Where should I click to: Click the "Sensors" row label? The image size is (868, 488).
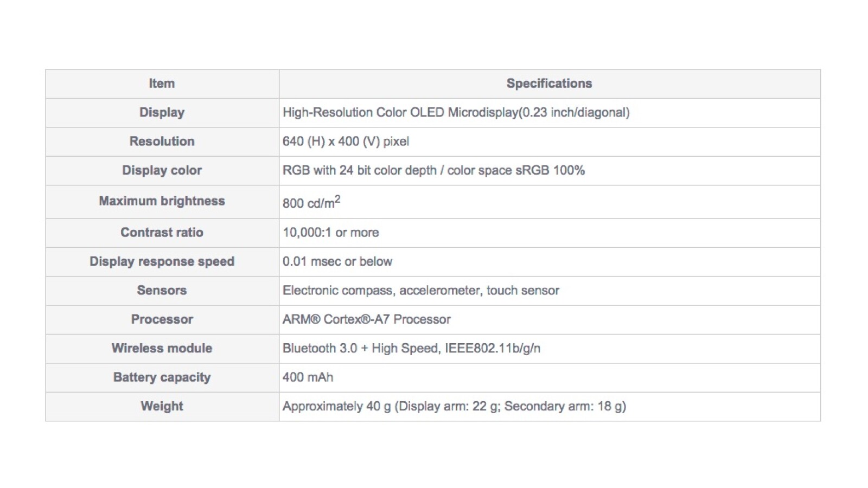click(x=162, y=291)
